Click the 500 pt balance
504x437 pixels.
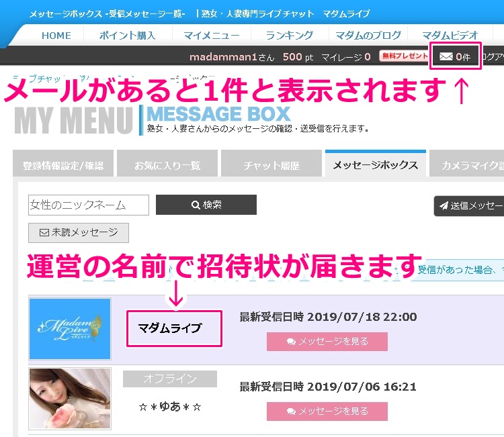(x=298, y=57)
